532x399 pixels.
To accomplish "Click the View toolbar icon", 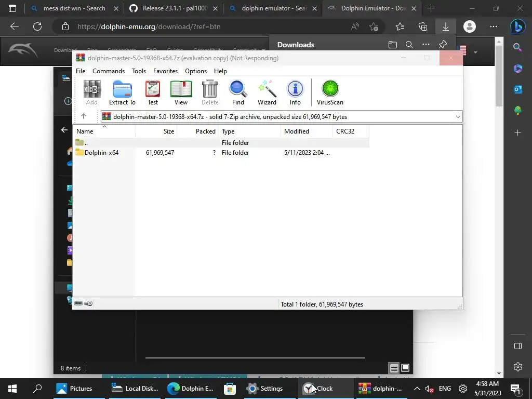I will (181, 92).
